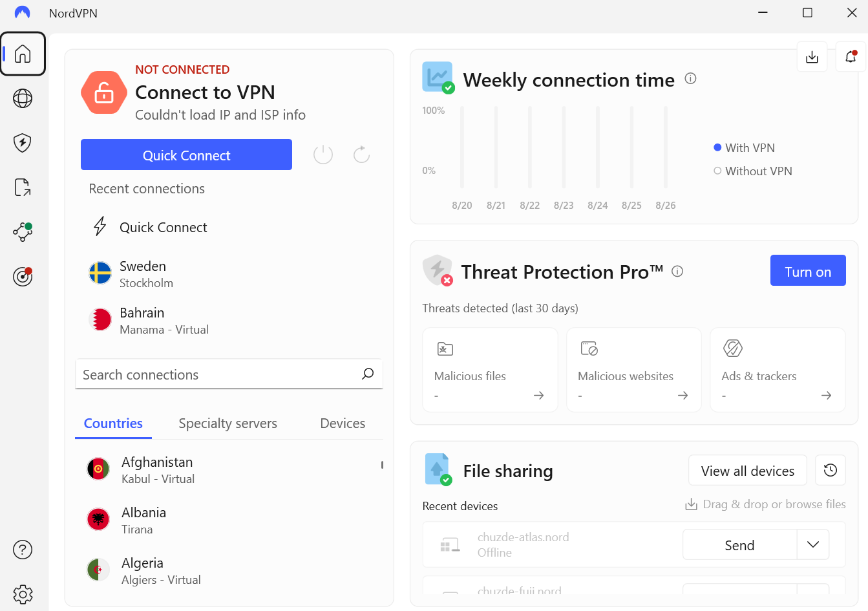
Task: Open the Help question mark icon
Action: [x=23, y=550]
